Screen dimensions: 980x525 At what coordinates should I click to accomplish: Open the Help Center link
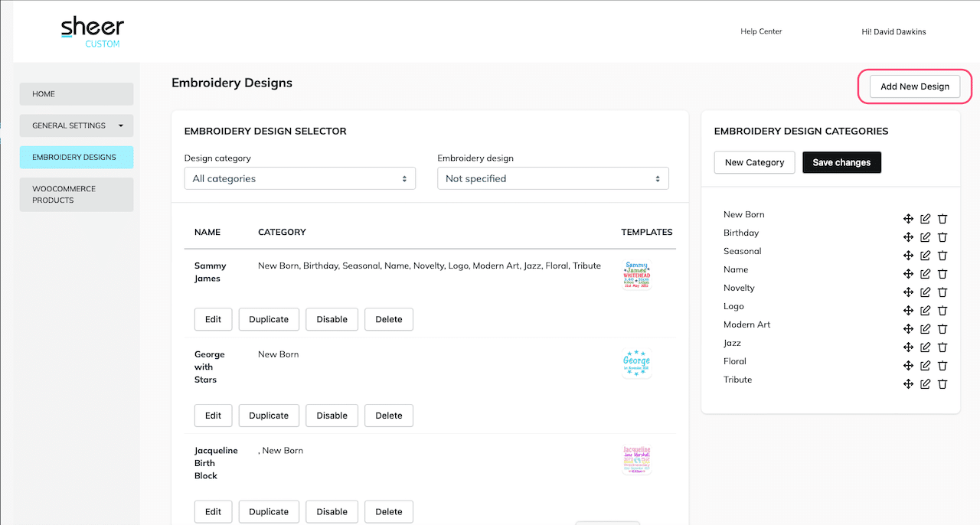coord(761,31)
